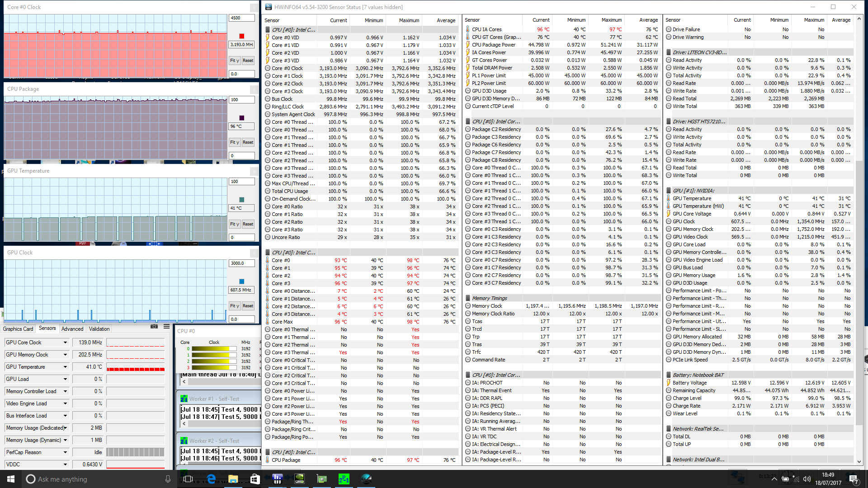Click Reset in CPU Package graph
Image resolution: width=868 pixels, height=488 pixels.
pos(248,142)
